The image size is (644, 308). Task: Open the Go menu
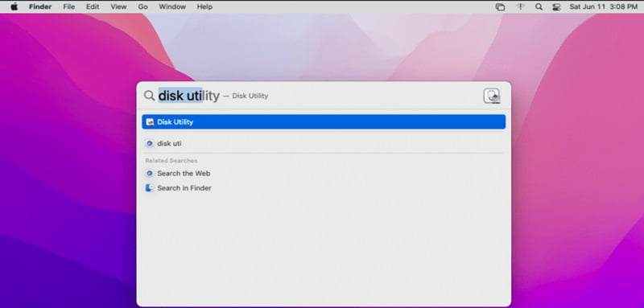pyautogui.click(x=143, y=6)
